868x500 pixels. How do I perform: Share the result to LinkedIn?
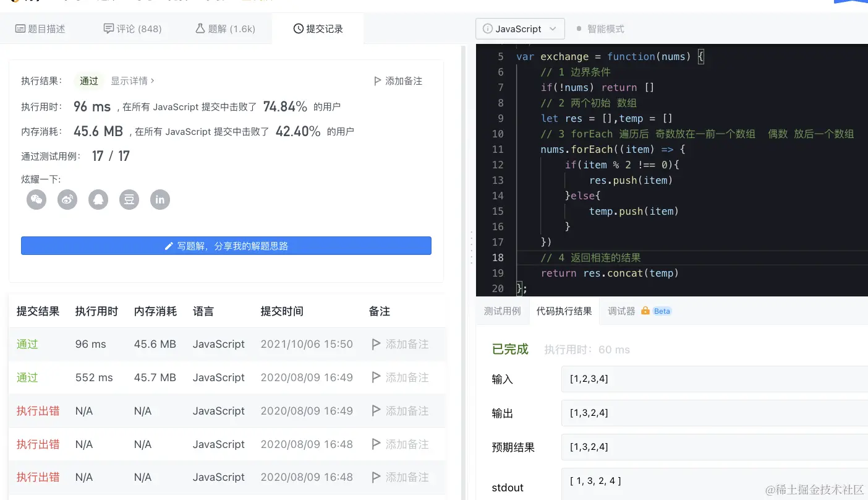point(160,199)
